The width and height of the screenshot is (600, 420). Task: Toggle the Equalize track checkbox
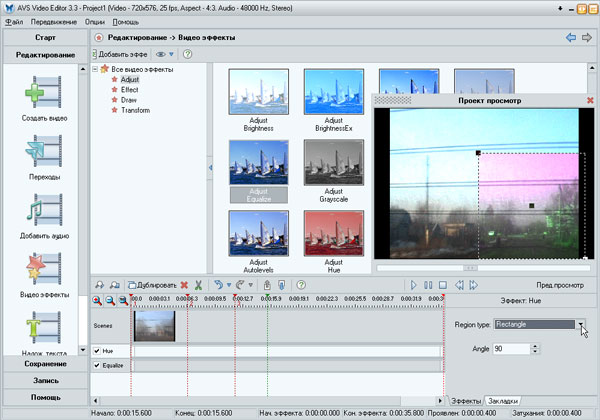coord(97,366)
